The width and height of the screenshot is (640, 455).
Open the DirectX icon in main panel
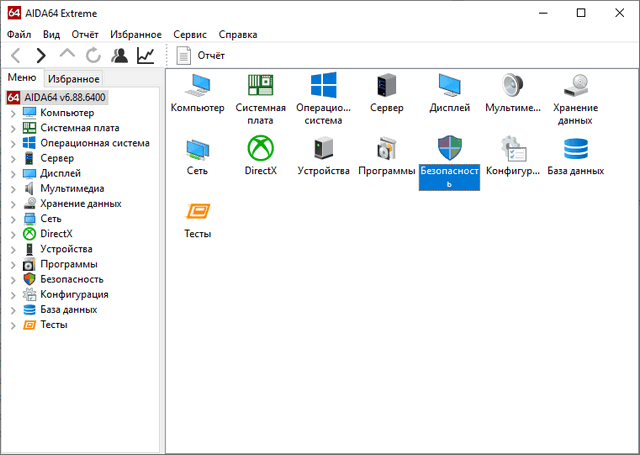click(x=260, y=149)
